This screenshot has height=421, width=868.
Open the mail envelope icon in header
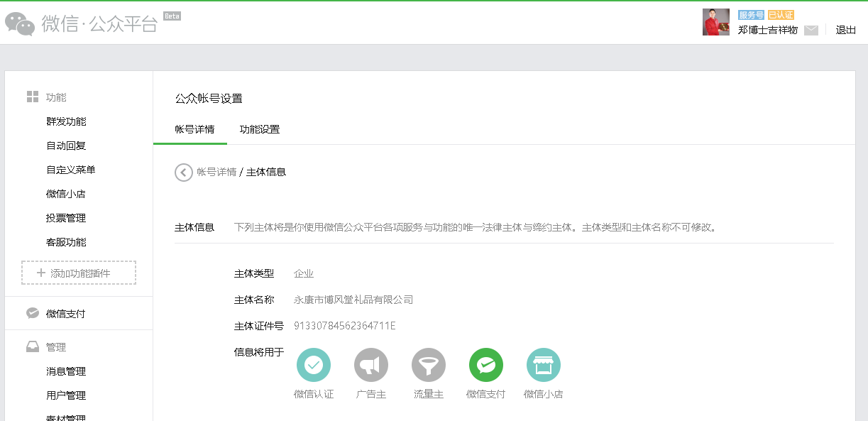click(811, 30)
